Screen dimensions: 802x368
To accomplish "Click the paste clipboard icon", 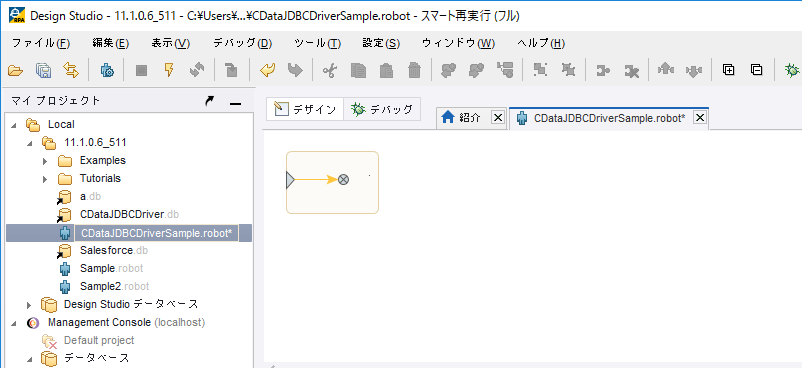I will pos(386,71).
